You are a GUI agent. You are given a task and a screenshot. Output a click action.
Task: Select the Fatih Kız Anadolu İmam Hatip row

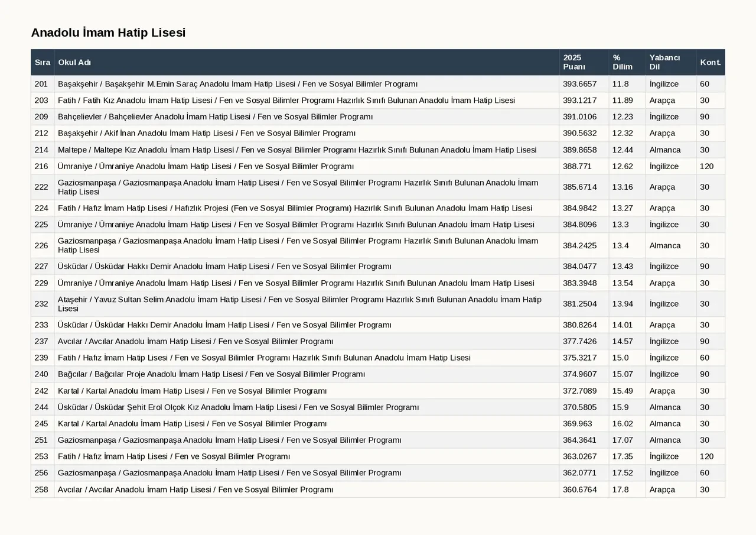coord(378,100)
